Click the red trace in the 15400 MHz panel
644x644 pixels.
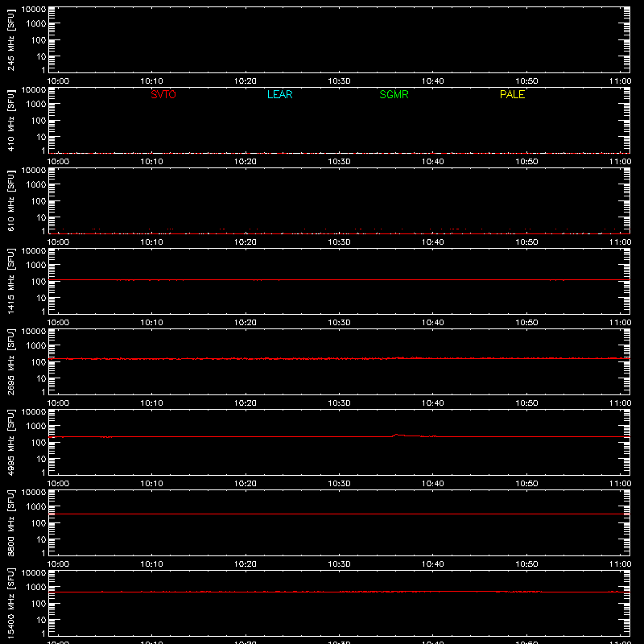339,592
